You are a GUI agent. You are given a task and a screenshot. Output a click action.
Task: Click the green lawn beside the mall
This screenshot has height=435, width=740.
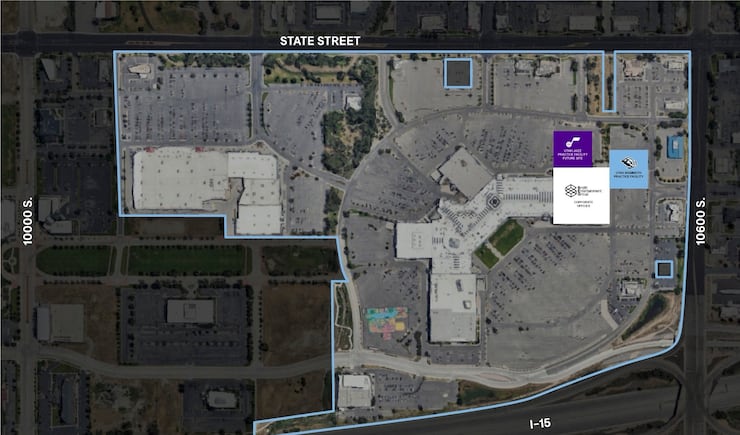pos(500,243)
